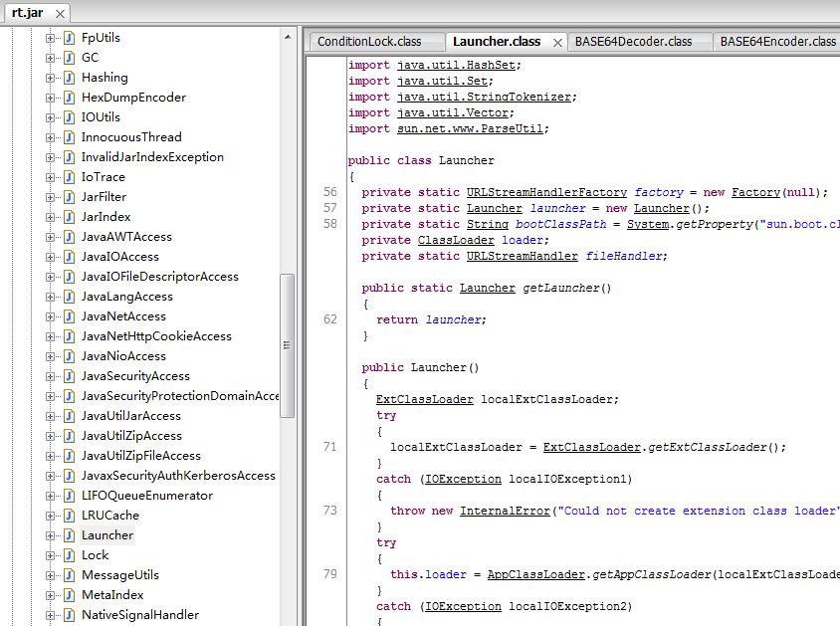Expand the FpUtils tree node
This screenshot has height=626, width=840.
pyautogui.click(x=50, y=38)
